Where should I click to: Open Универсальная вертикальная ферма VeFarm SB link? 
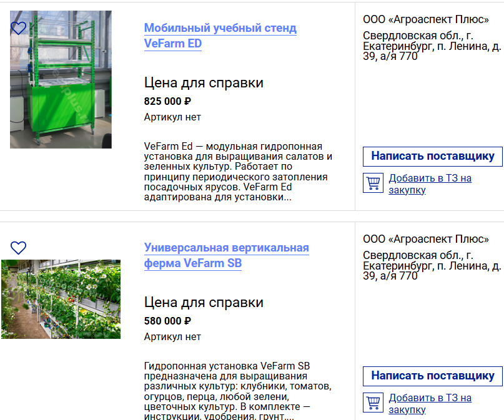[226, 255]
